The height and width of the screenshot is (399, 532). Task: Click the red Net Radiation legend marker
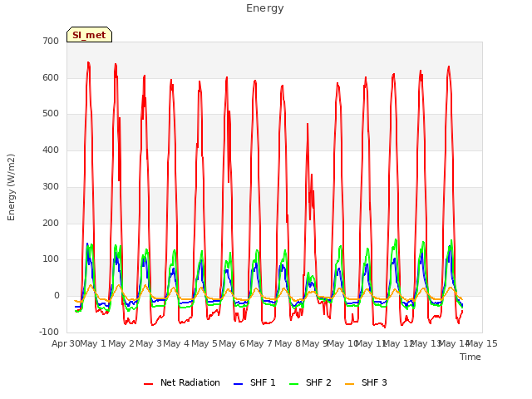pyautogui.click(x=148, y=384)
